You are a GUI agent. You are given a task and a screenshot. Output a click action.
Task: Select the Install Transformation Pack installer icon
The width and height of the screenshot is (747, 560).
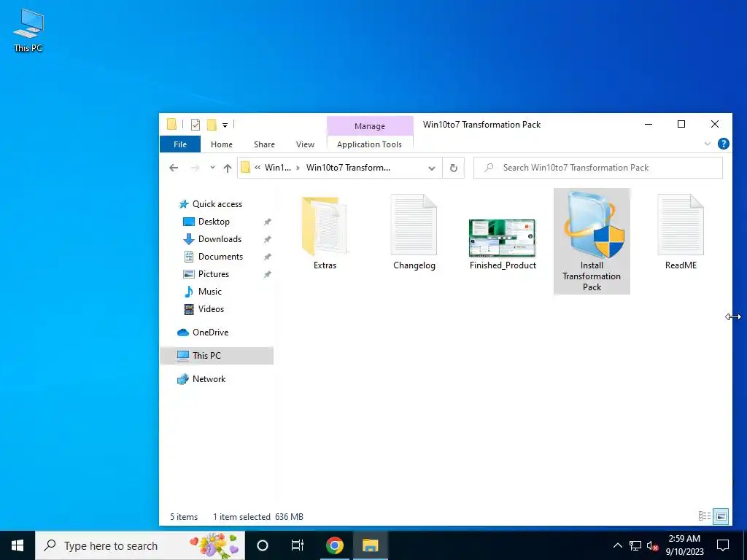point(592,225)
